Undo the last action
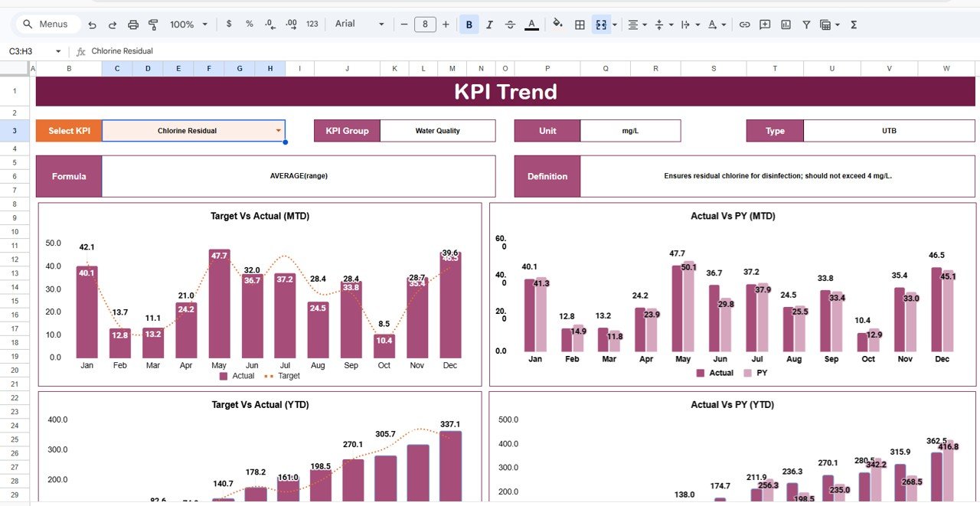Screen dimensions: 980x506 (x=92, y=24)
